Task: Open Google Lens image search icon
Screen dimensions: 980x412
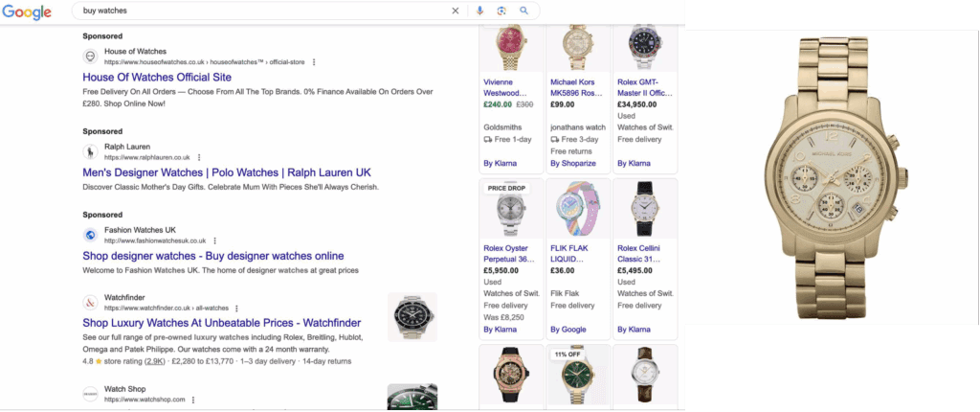Action: pos(501,11)
